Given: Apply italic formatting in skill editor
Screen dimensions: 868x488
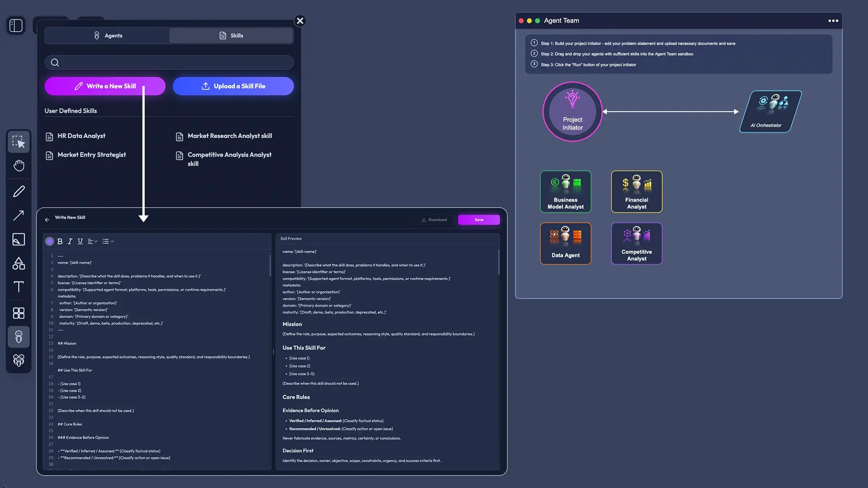Looking at the screenshot, I should 70,241.
